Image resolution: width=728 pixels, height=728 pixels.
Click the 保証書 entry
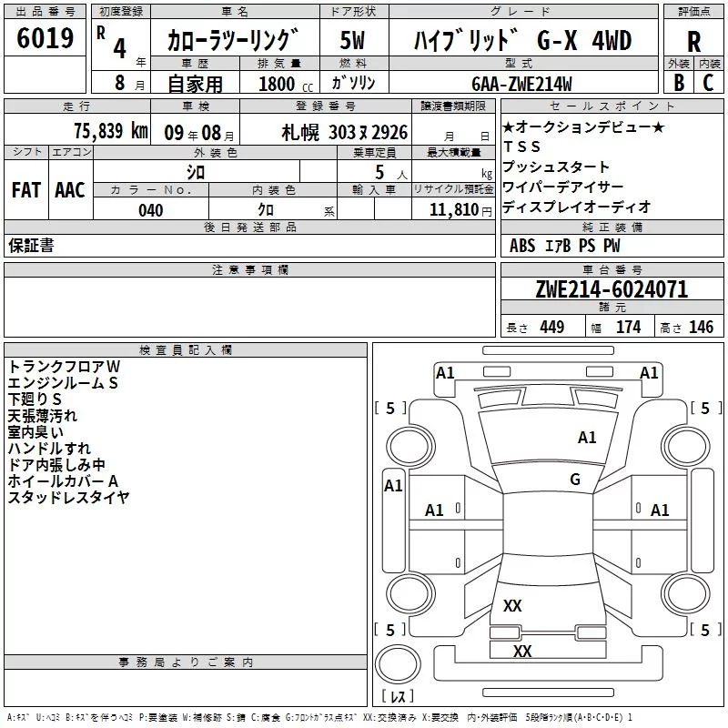click(x=31, y=246)
